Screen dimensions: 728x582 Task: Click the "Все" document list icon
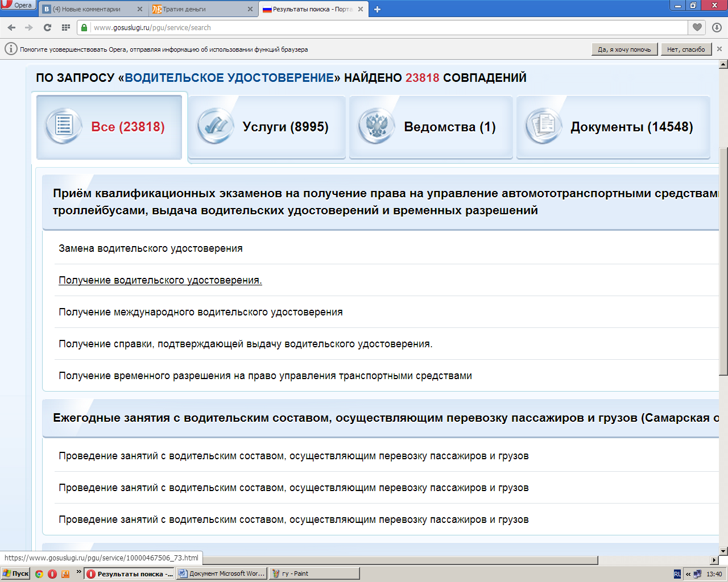[63, 126]
